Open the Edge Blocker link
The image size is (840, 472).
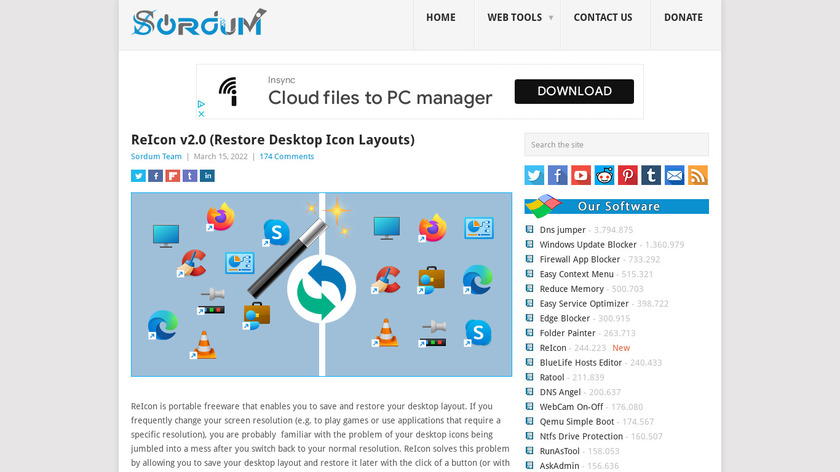(x=565, y=318)
